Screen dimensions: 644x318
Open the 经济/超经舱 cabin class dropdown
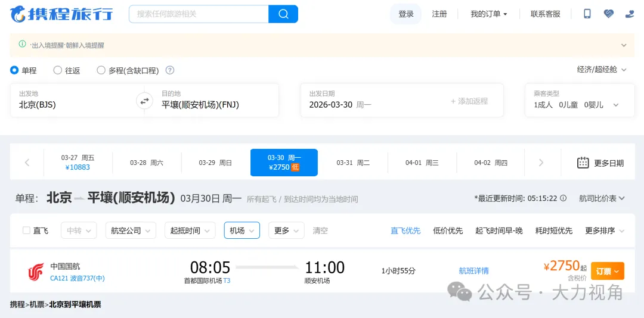[x=602, y=70]
